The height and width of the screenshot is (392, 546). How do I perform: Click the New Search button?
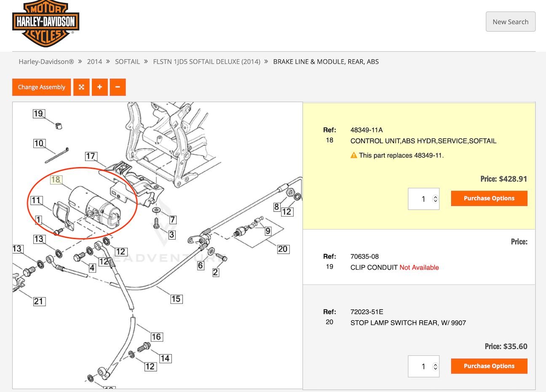pos(510,22)
